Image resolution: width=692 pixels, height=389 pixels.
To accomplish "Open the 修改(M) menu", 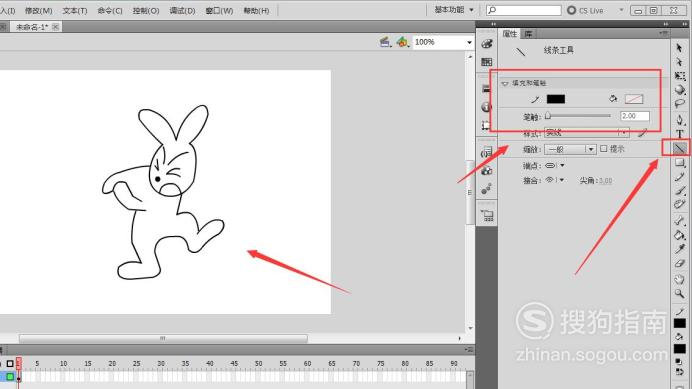I will 38,11.
